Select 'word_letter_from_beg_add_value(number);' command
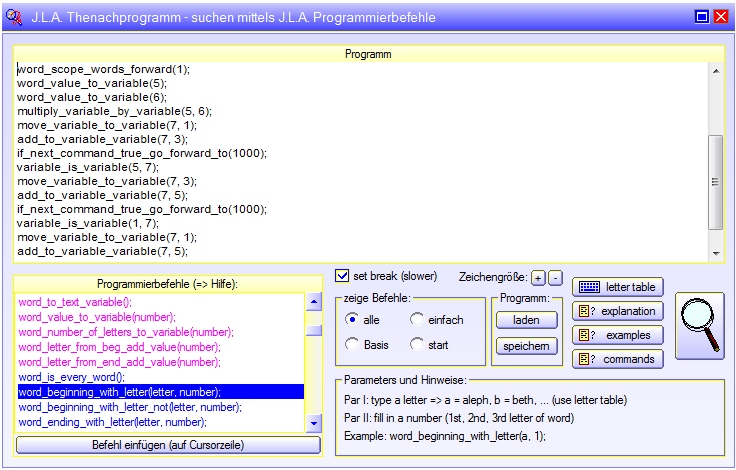This screenshot has height=470, width=736. click(x=161, y=347)
